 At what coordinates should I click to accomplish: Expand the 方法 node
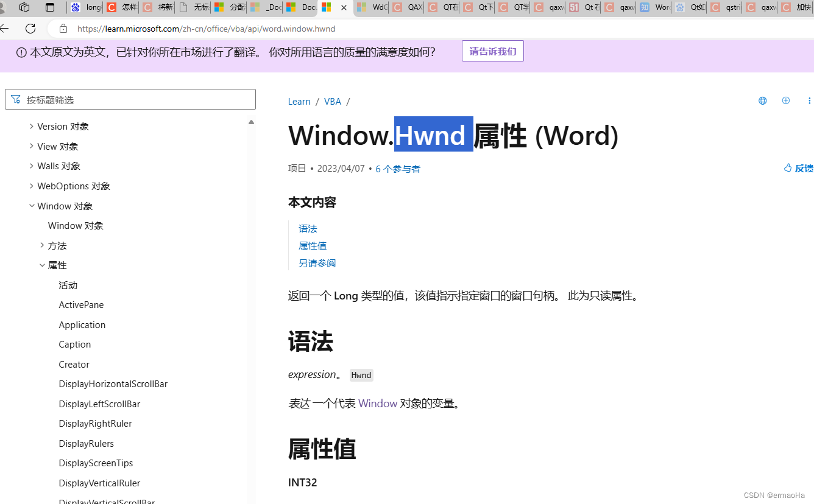pos(42,245)
